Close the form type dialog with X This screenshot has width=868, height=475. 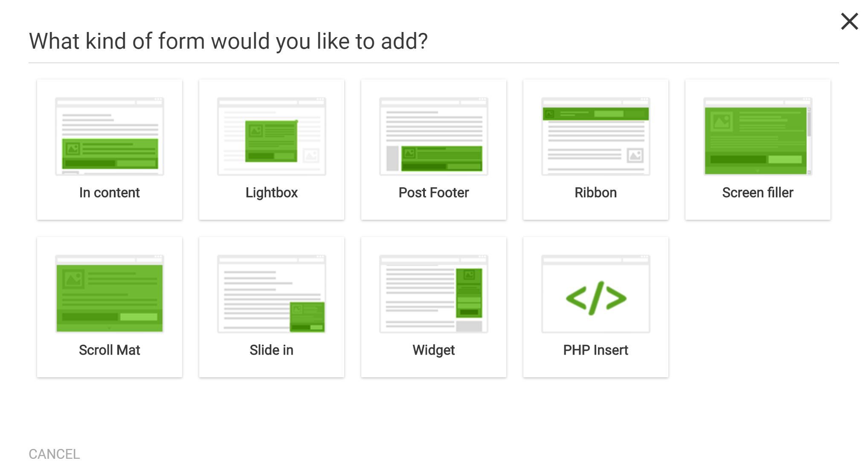click(849, 21)
